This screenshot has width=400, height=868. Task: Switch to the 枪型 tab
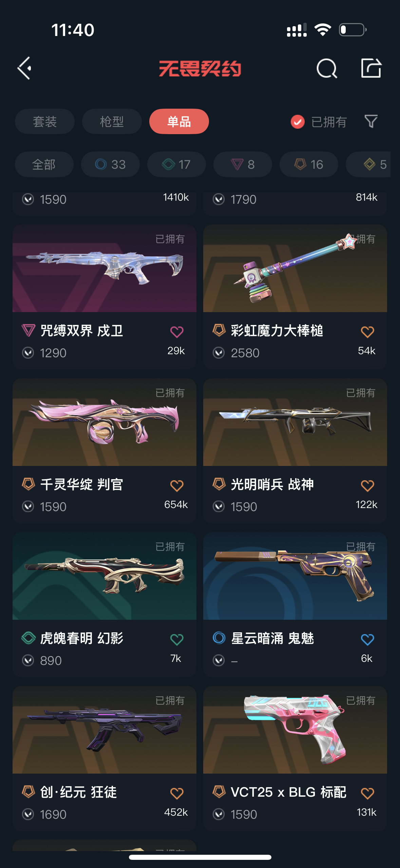click(112, 121)
